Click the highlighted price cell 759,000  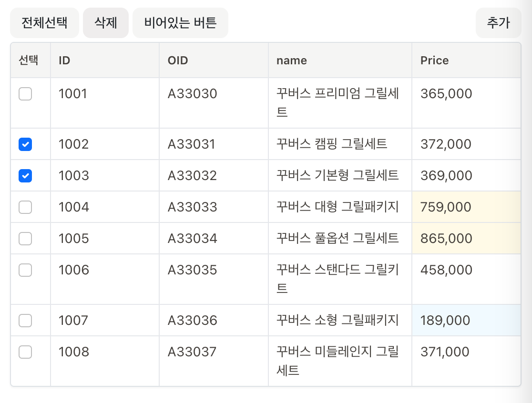tap(446, 207)
